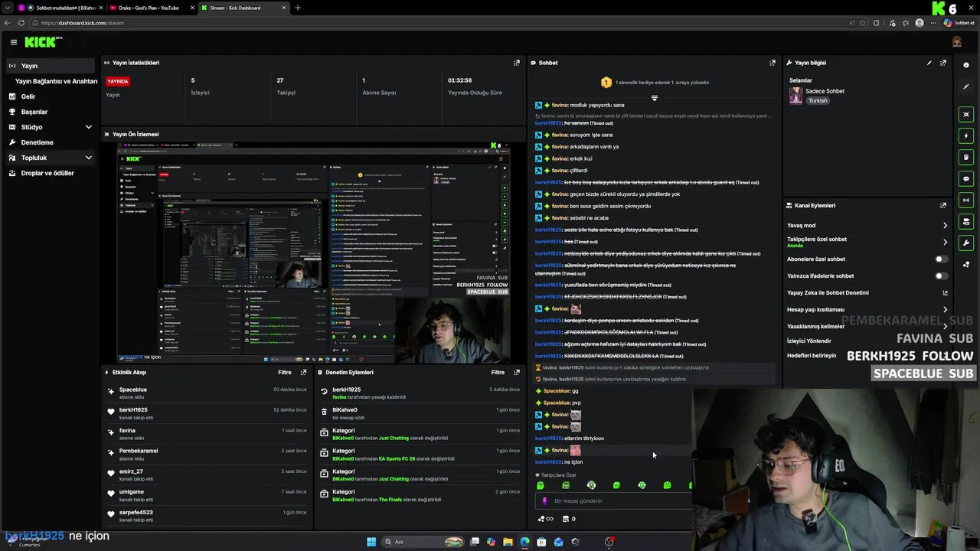Click the channel points icon in right rail
The height and width of the screenshot is (551, 980).
pyautogui.click(x=966, y=265)
